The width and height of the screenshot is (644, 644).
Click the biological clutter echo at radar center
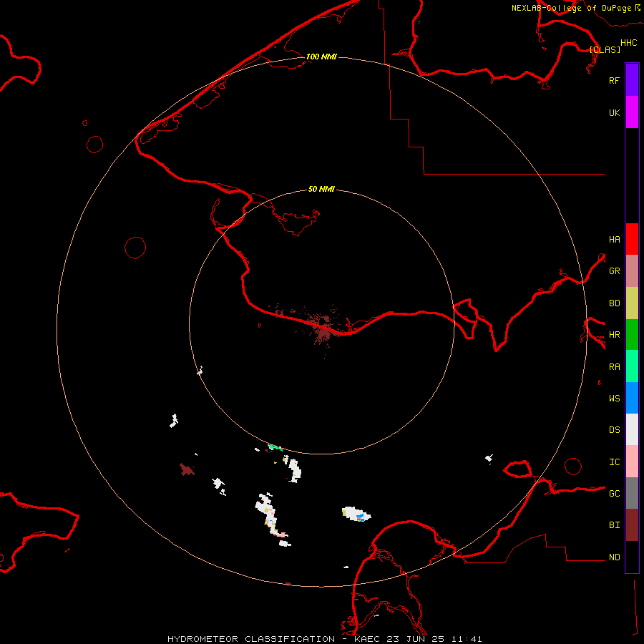tap(324, 328)
